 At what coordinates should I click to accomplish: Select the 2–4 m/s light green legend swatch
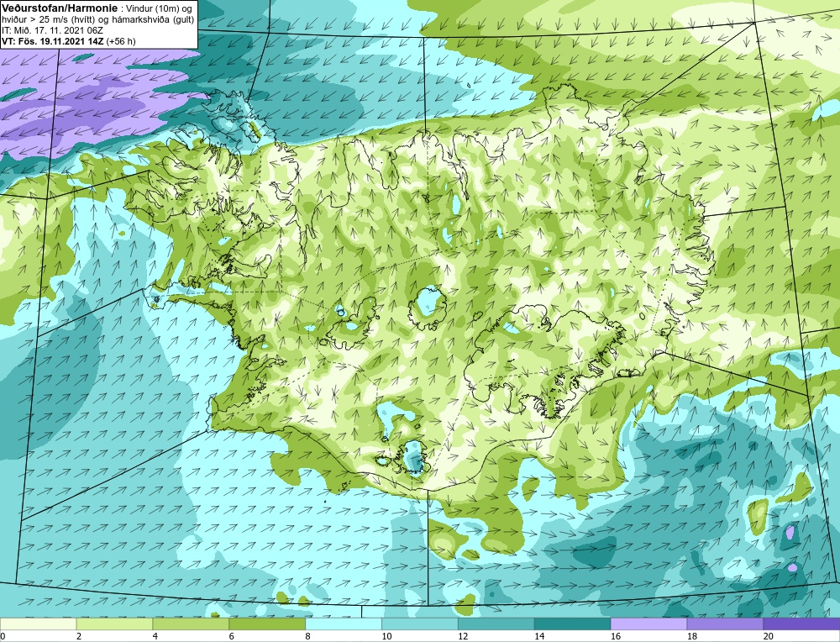coord(114,624)
